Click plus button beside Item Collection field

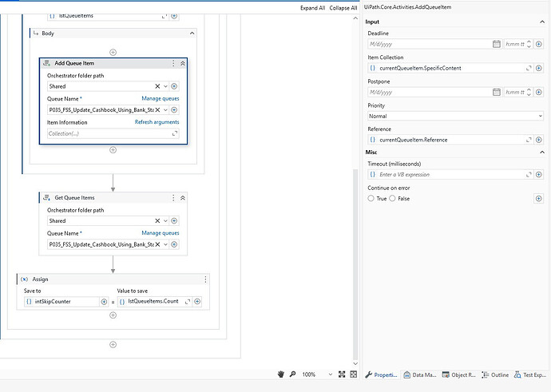coord(539,68)
